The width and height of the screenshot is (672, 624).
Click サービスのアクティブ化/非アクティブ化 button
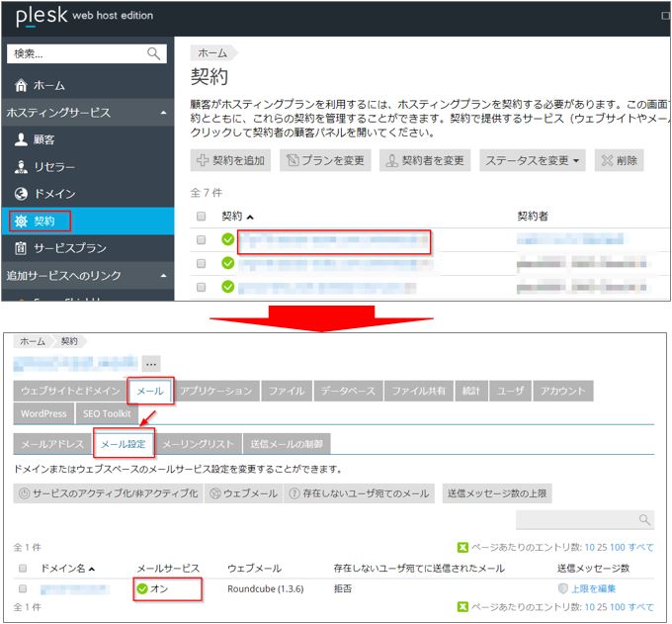tap(109, 493)
